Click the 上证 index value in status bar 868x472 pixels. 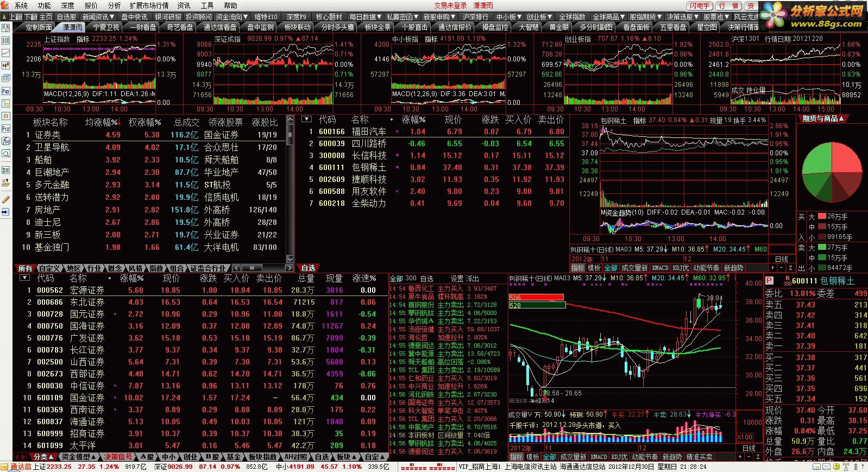pyautogui.click(x=59, y=467)
